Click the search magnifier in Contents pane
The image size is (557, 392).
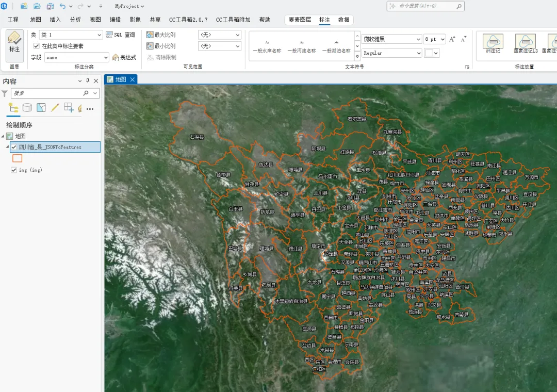tap(86, 93)
